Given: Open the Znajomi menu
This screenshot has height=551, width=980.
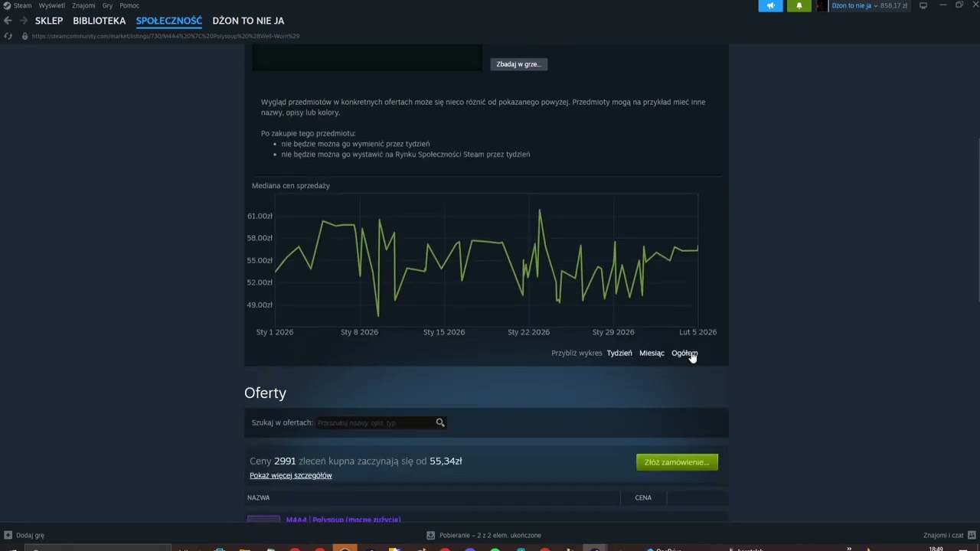Looking at the screenshot, I should tap(83, 5).
